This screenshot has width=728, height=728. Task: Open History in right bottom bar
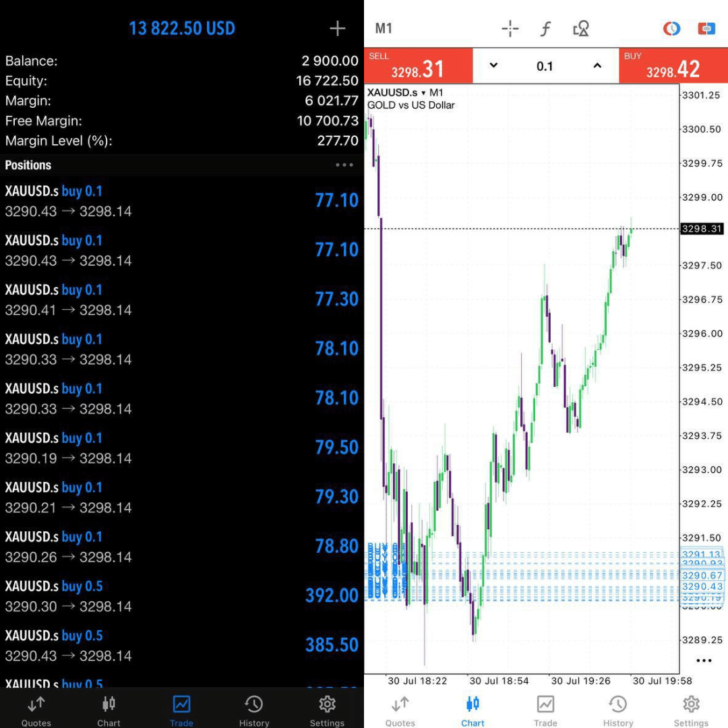tap(617, 710)
